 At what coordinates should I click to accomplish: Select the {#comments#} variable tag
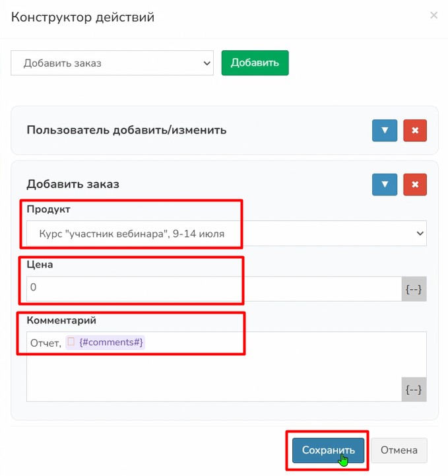coord(111,343)
